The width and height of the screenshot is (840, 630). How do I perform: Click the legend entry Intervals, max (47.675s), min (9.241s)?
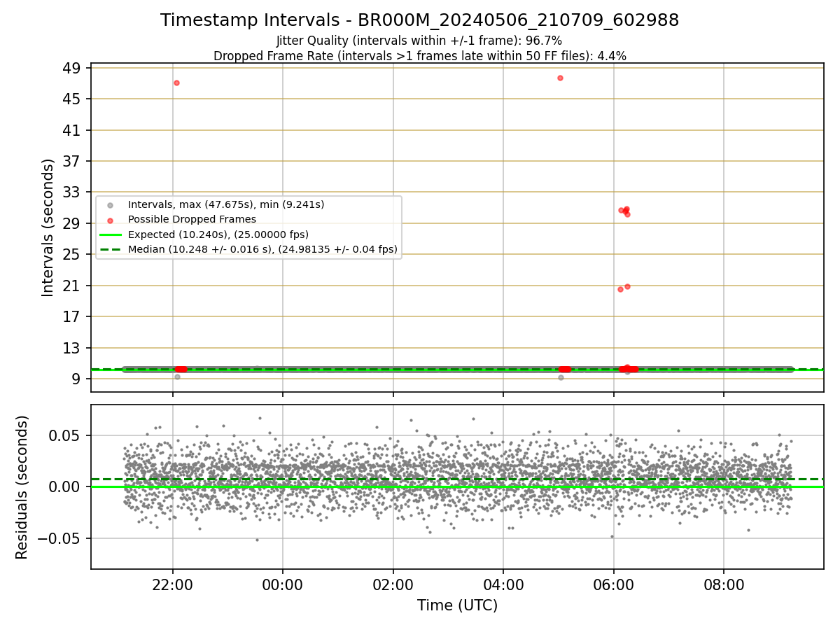pyautogui.click(x=226, y=204)
